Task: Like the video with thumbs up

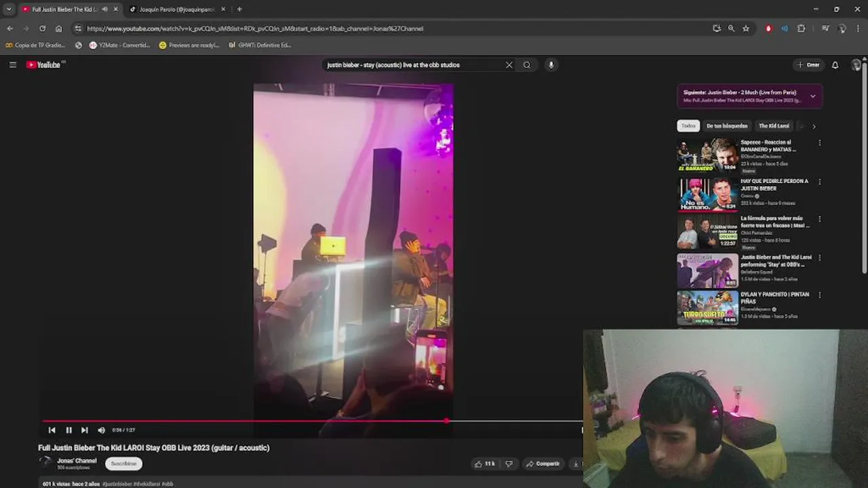Action: click(486, 464)
